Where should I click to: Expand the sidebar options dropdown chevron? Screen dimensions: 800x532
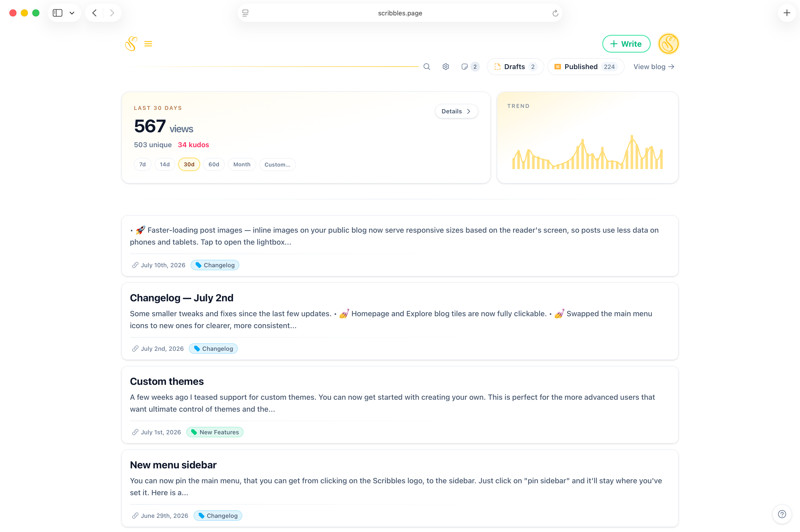pos(72,13)
